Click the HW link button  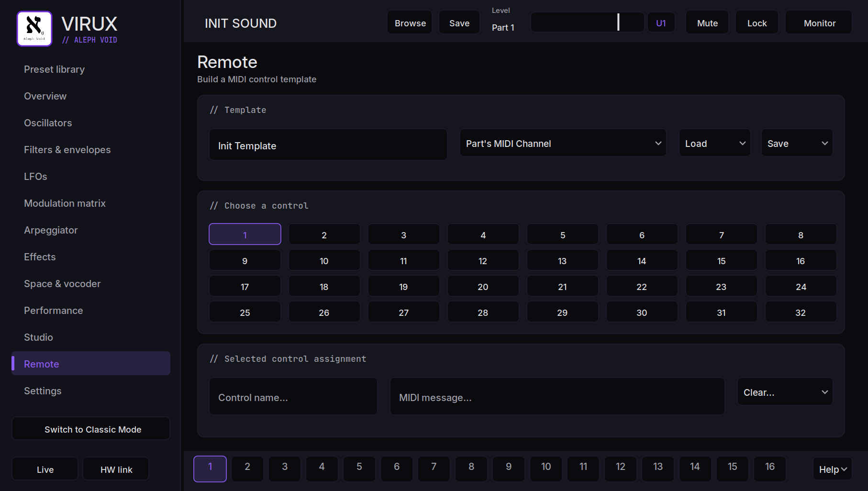(116, 469)
